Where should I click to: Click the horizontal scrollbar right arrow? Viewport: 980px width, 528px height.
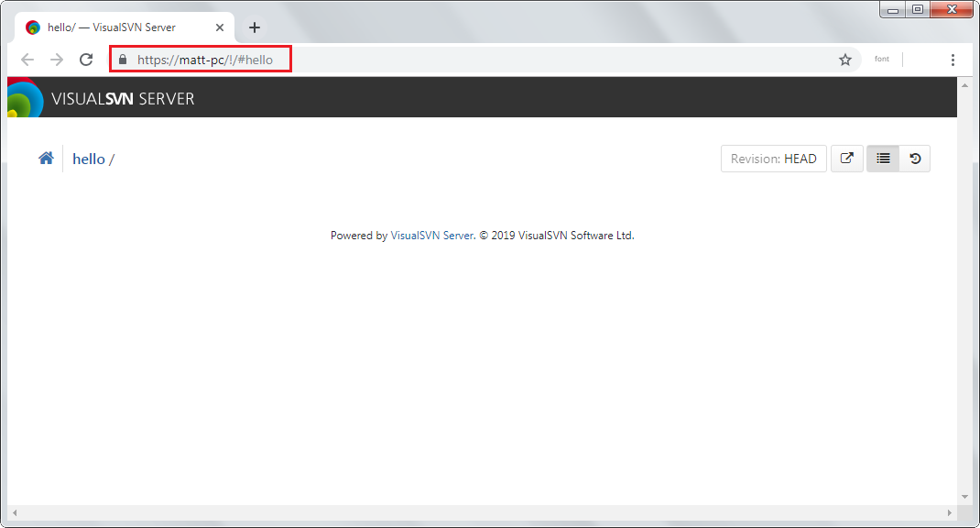pos(952,511)
